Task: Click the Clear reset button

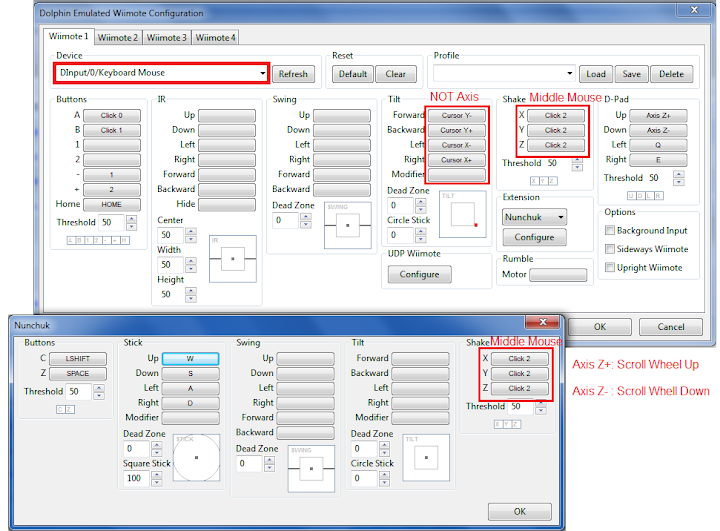Action: point(395,74)
